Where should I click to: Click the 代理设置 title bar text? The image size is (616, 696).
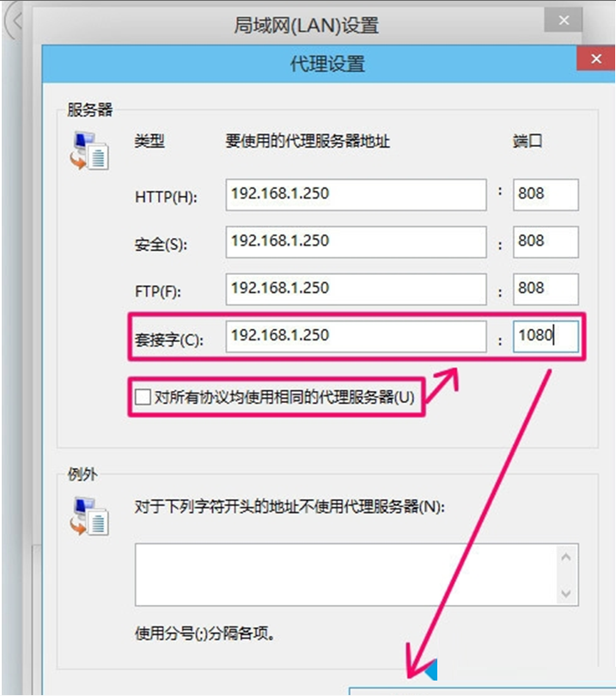pos(327,64)
